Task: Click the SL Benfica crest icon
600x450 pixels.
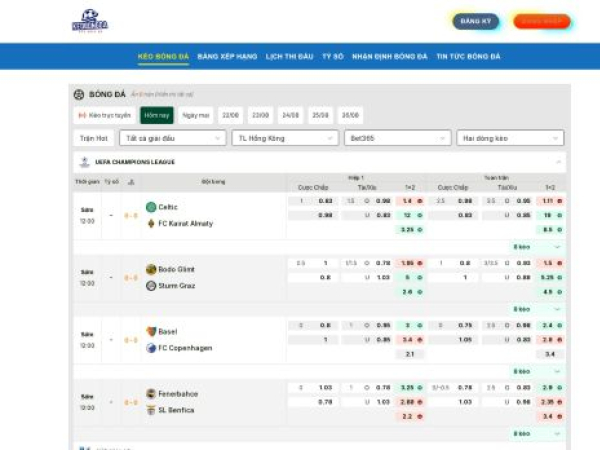Action: coord(151,410)
